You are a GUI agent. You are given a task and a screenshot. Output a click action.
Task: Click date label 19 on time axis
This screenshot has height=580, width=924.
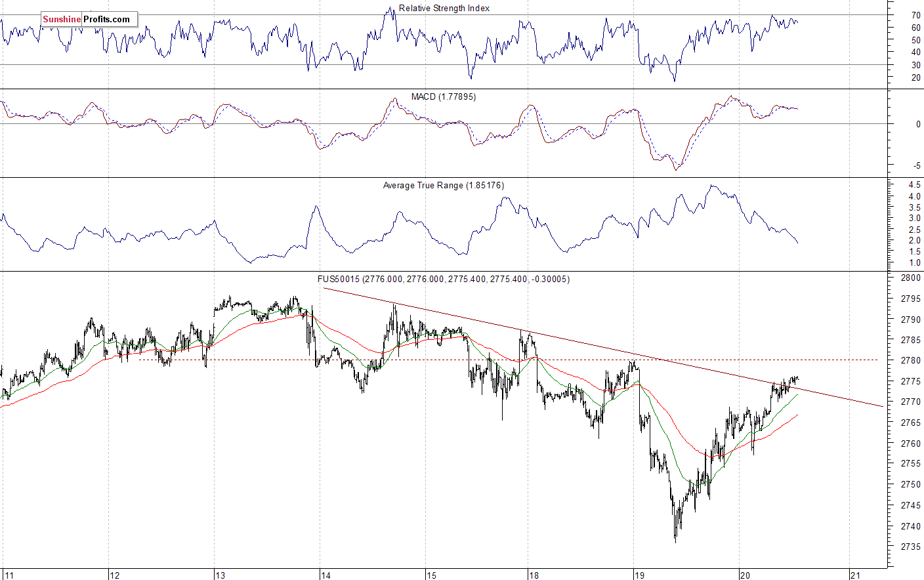pyautogui.click(x=639, y=575)
